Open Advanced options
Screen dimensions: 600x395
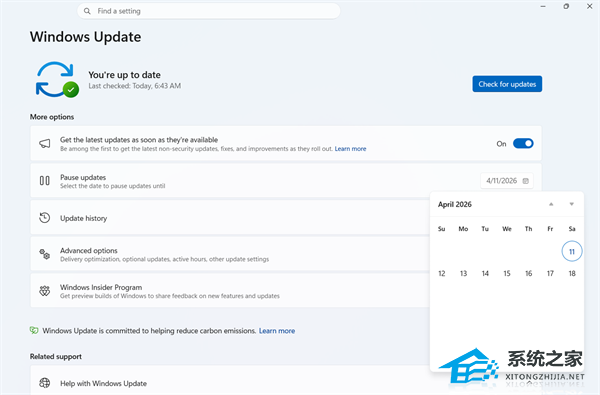(x=230, y=254)
